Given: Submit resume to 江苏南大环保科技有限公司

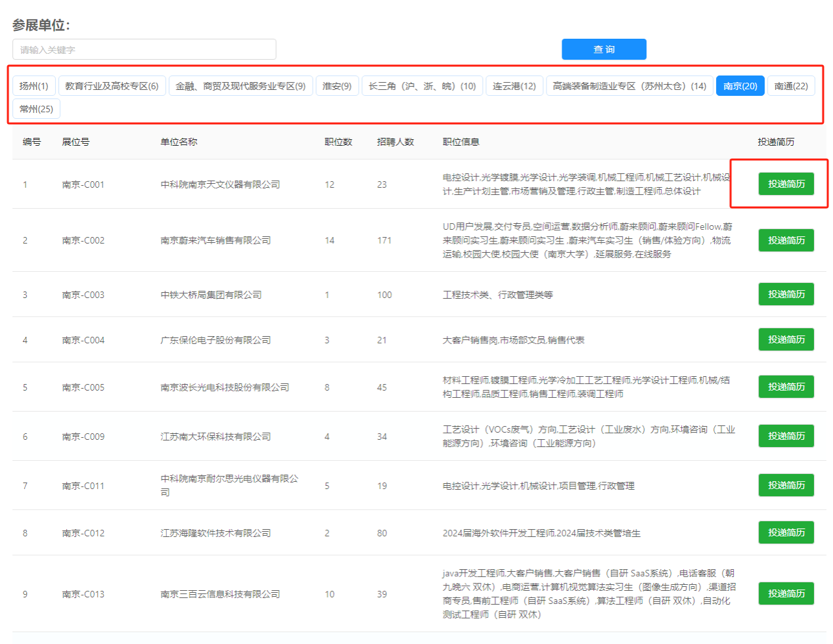Looking at the screenshot, I should [x=786, y=436].
